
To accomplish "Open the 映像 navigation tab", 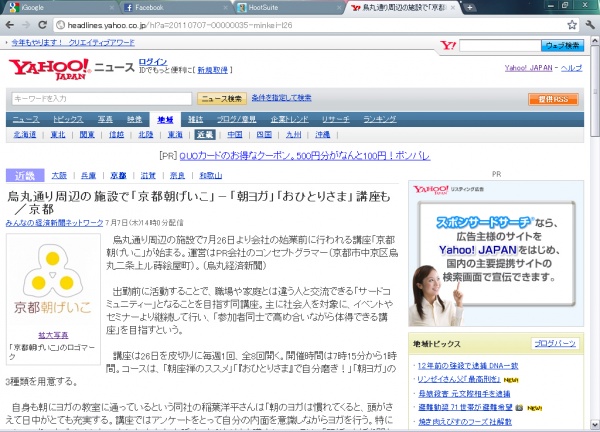I will [x=135, y=119].
